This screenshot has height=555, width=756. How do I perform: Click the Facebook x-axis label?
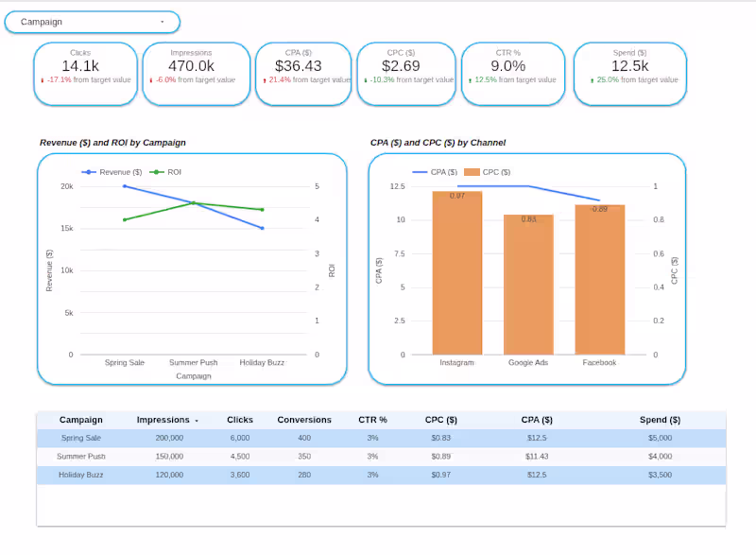click(x=599, y=363)
